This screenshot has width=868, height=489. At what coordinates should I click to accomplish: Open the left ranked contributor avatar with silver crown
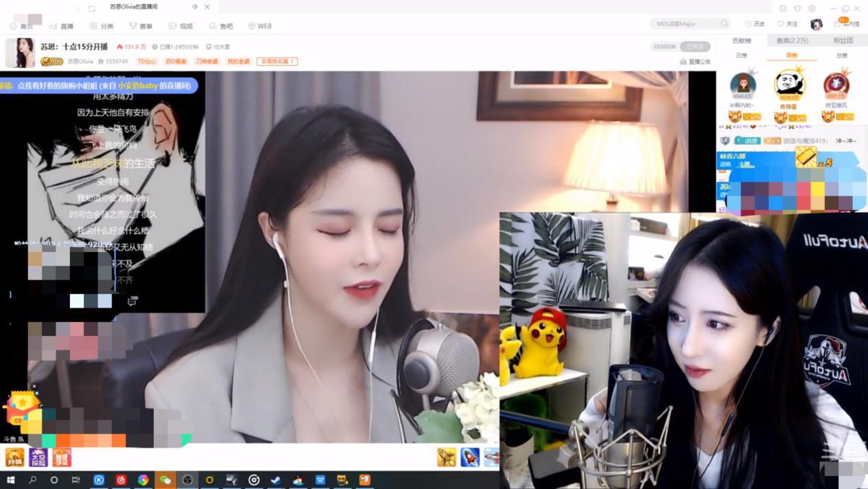(x=742, y=85)
